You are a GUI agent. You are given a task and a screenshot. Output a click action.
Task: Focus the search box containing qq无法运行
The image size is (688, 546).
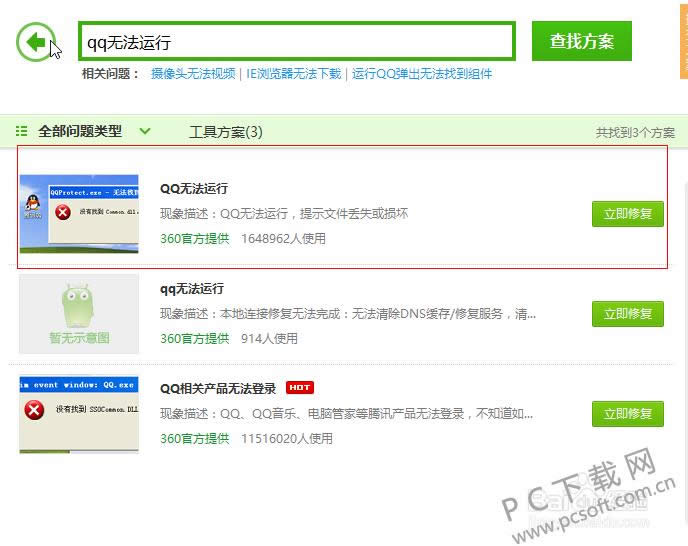point(297,41)
